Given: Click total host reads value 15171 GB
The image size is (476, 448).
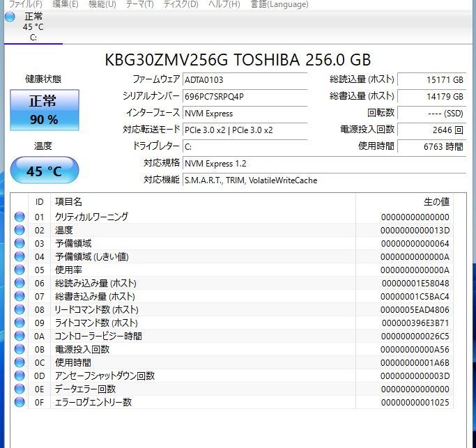Looking at the screenshot, I should pyautogui.click(x=431, y=80).
